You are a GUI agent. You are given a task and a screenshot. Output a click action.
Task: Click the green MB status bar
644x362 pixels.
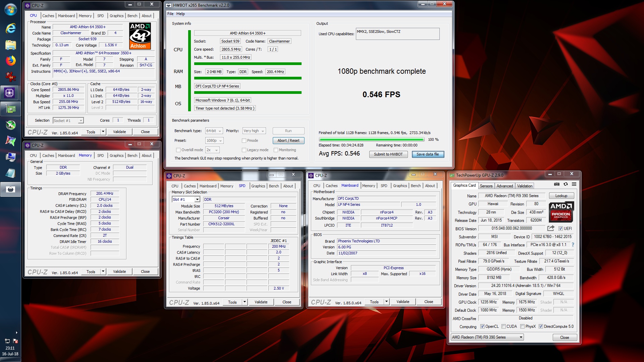tap(248, 93)
